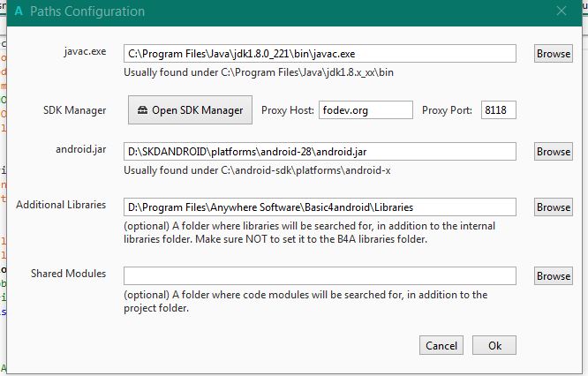Focus the javac.exe path field
The image size is (588, 376).
coord(319,54)
